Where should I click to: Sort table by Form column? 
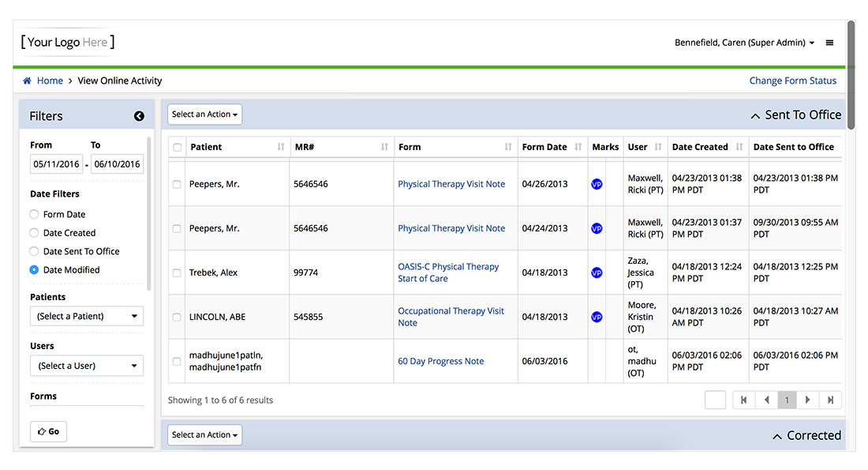(507, 147)
